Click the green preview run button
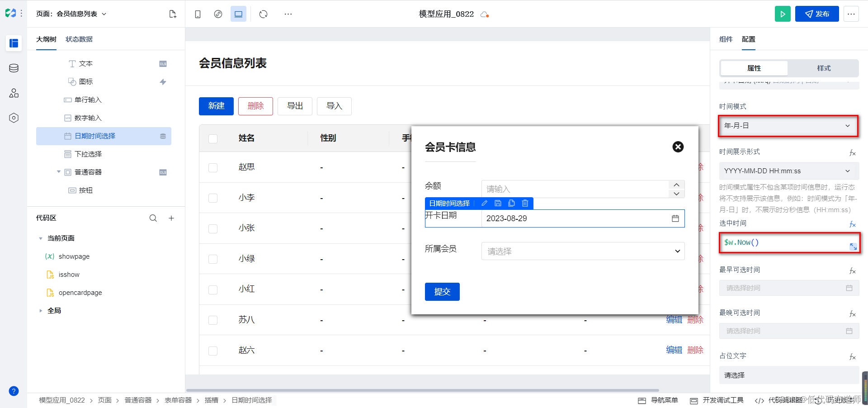Viewport: 868px width, 408px height. pyautogui.click(x=783, y=14)
